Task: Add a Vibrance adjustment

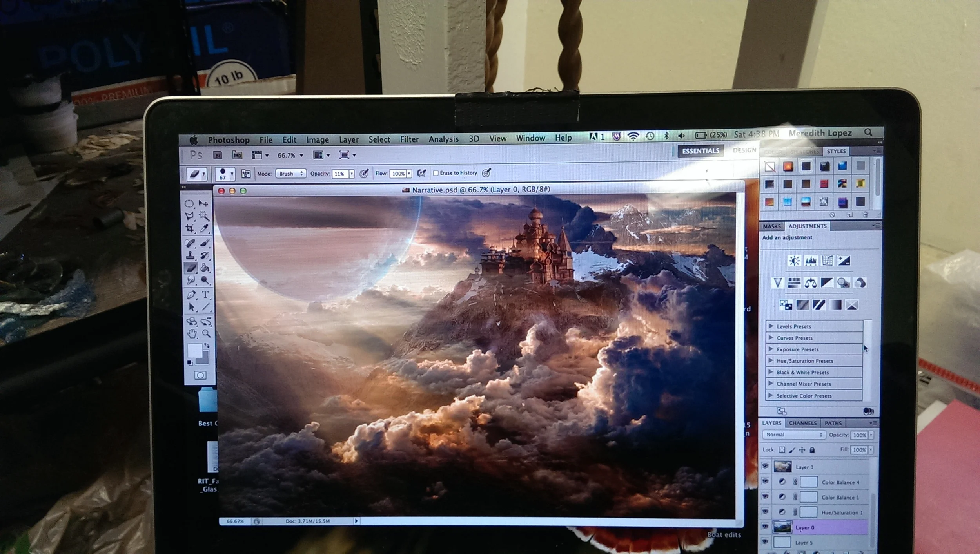Action: coord(778,283)
